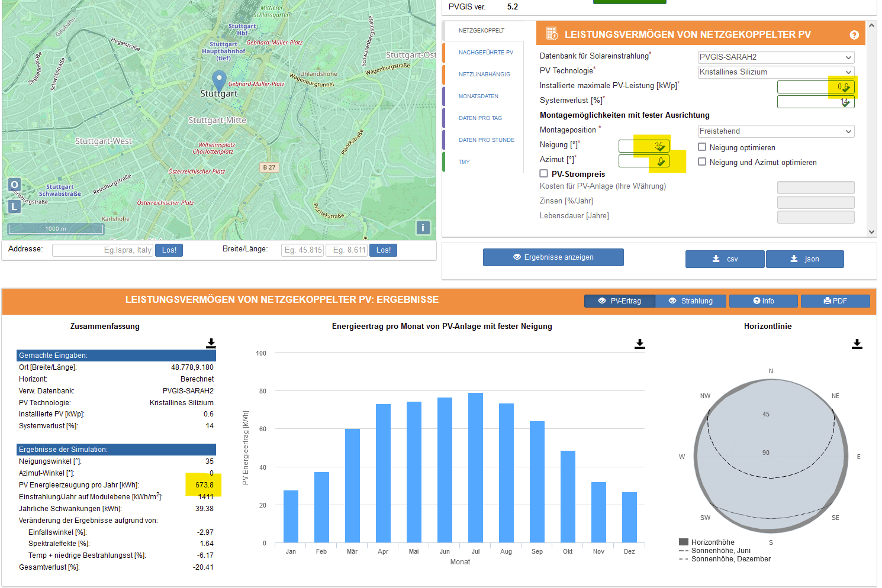Click Los! next to Breite/Länge fields
The width and height of the screenshot is (882, 588).
click(384, 250)
